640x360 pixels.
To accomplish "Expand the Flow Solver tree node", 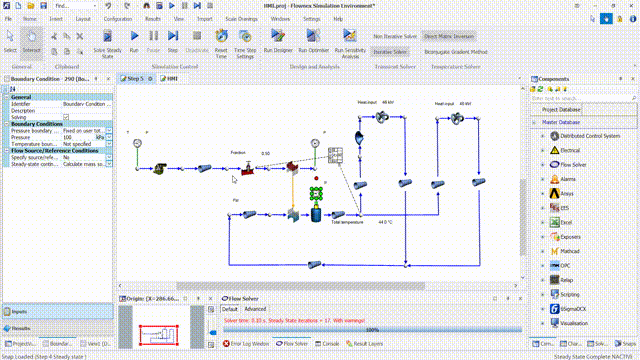I will (x=542, y=164).
